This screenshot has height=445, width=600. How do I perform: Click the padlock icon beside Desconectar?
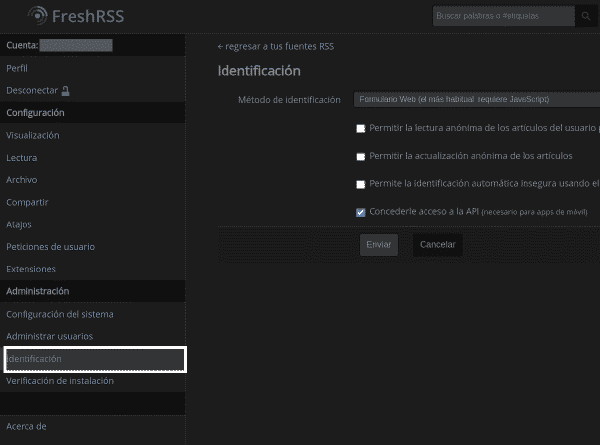(65, 91)
